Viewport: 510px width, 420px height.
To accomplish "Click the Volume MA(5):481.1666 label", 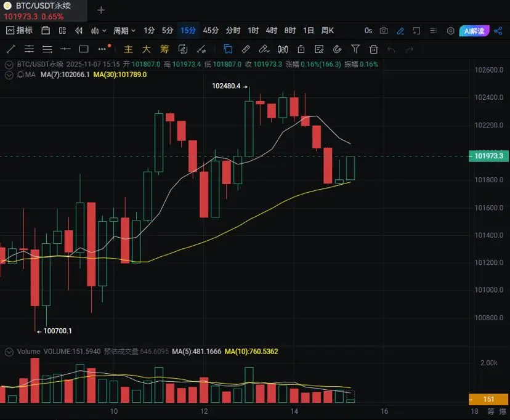I will 196,352.
